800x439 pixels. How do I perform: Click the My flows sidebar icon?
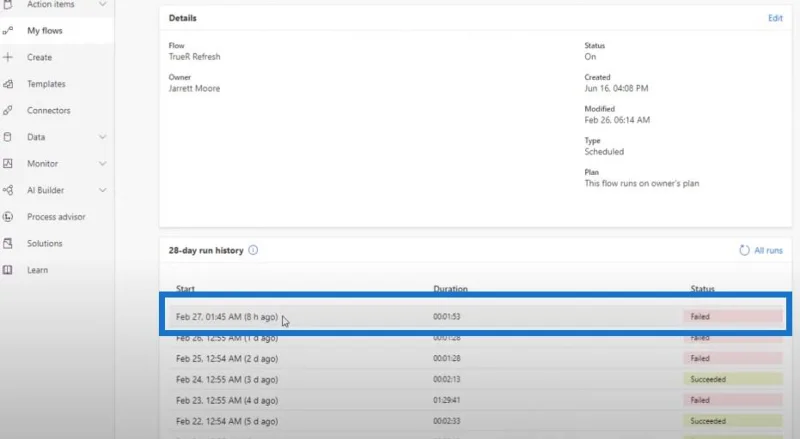(8, 31)
